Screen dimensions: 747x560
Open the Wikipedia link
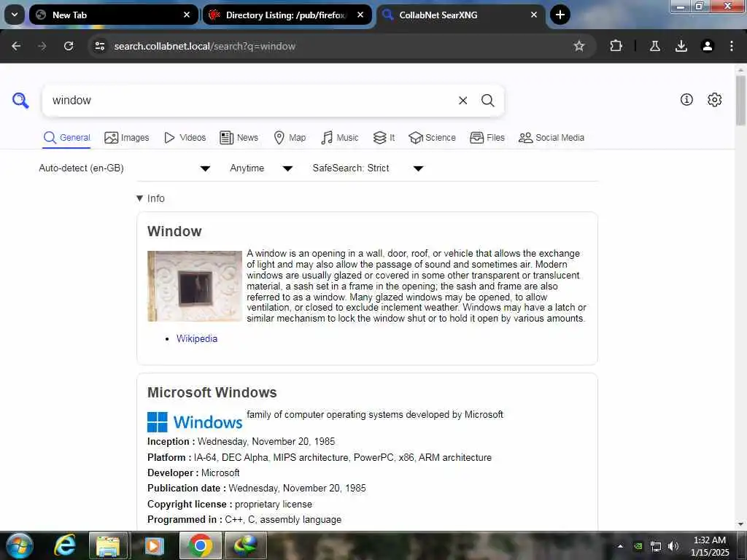point(197,338)
